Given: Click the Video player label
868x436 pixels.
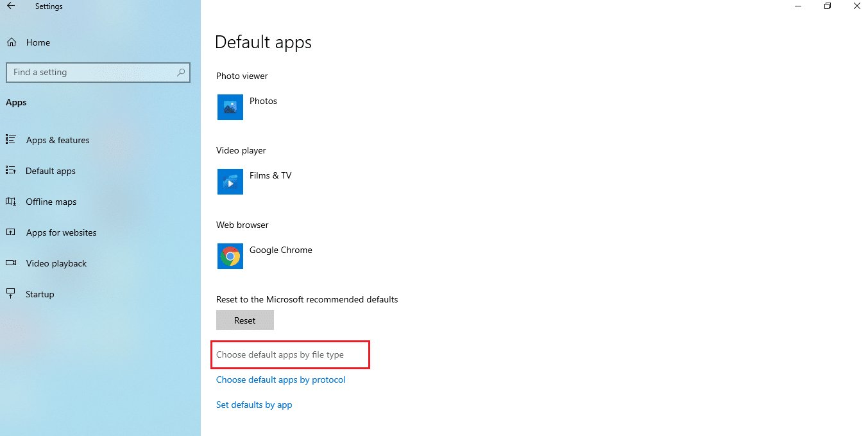Looking at the screenshot, I should pos(241,150).
